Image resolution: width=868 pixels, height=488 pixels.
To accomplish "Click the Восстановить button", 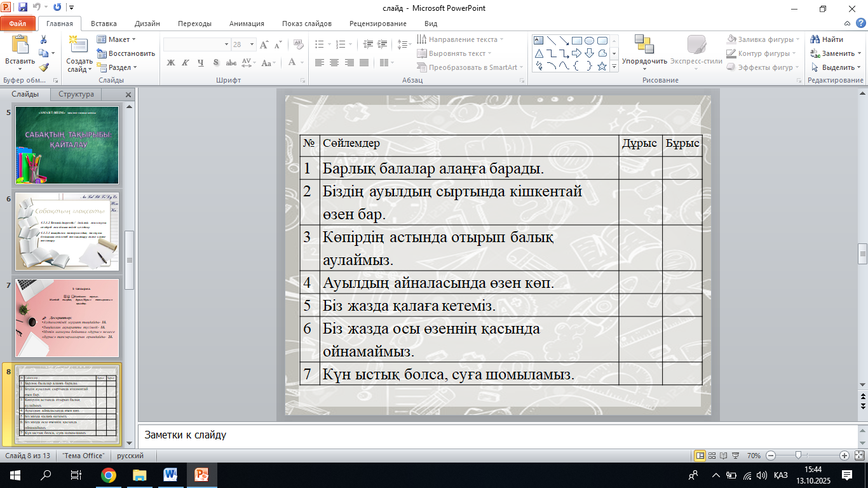I will coord(126,53).
